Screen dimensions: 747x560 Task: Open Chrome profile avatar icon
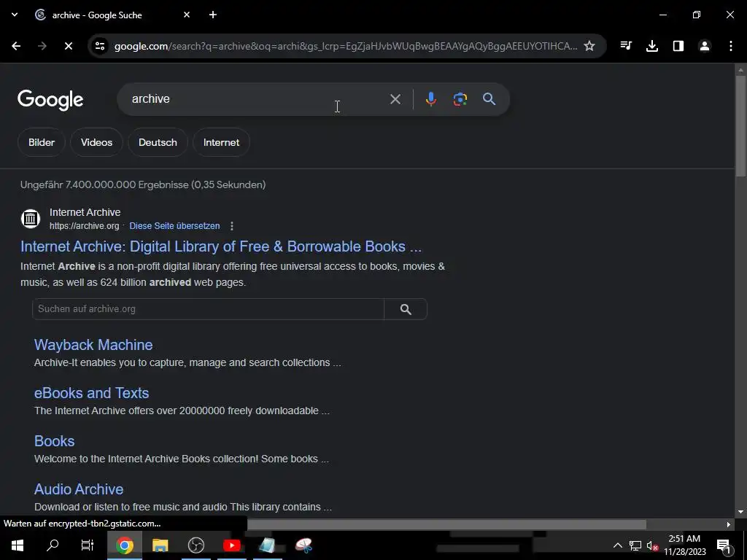[704, 46]
